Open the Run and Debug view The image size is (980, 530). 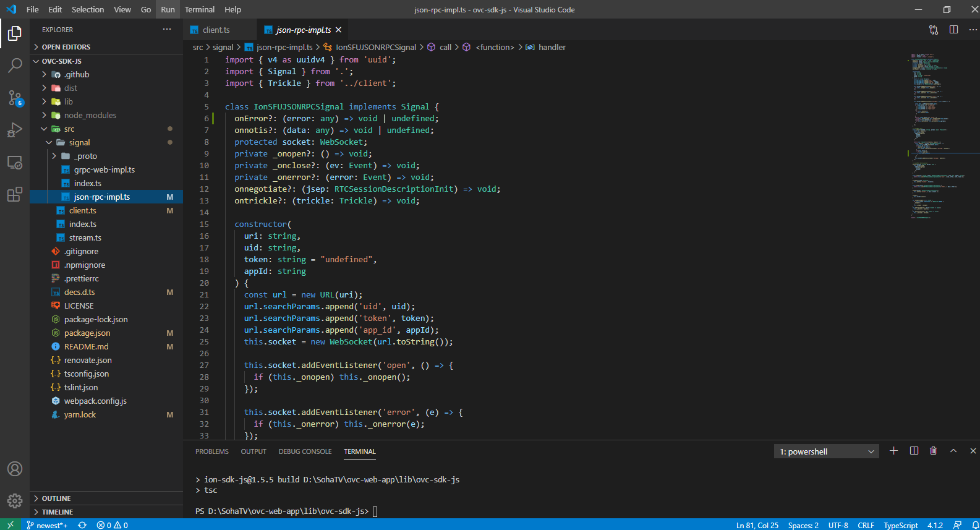15,130
